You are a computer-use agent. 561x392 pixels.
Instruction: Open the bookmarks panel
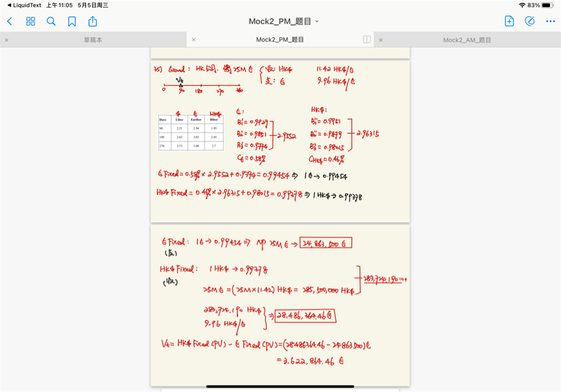pos(72,21)
